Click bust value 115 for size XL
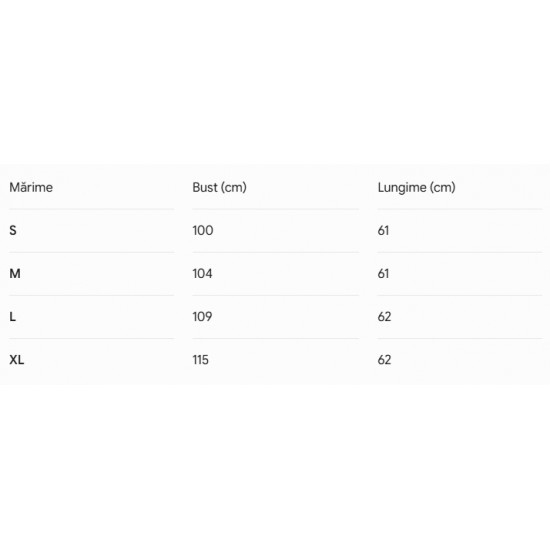This screenshot has width=550, height=550. point(200,360)
